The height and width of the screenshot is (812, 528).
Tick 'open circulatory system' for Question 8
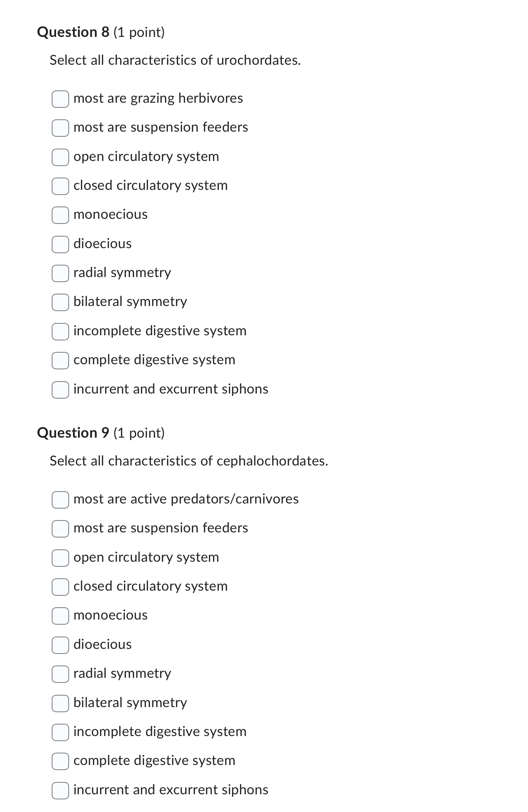pyautogui.click(x=60, y=157)
